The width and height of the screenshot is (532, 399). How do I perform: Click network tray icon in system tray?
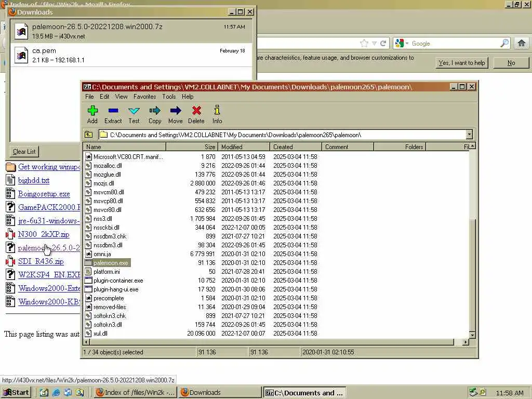click(473, 392)
